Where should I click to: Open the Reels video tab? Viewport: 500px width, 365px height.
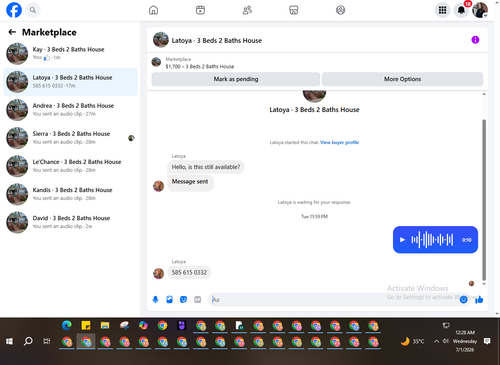point(200,10)
